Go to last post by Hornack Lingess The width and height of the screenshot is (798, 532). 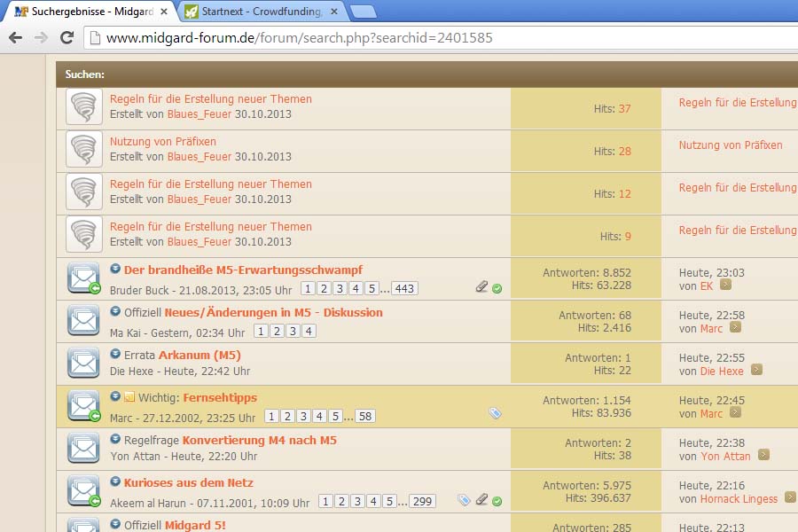[790, 498]
